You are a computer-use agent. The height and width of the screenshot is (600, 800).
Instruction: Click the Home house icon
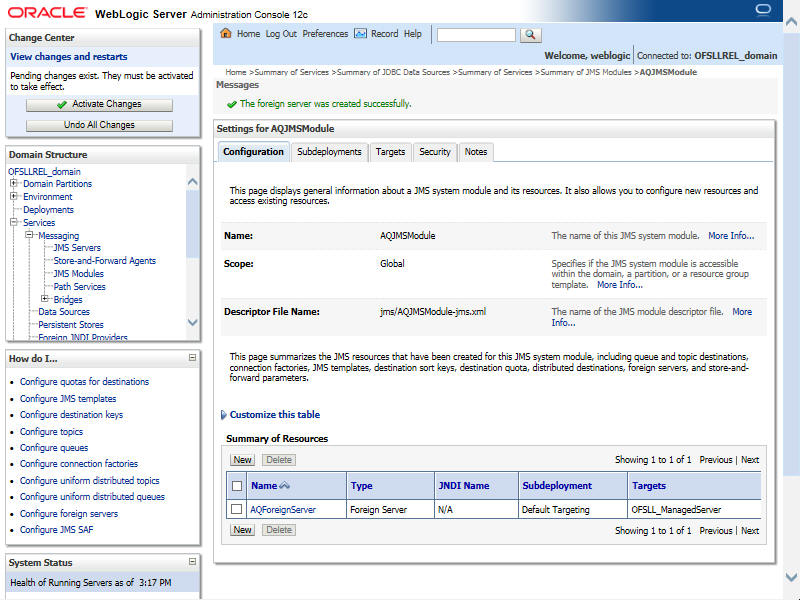point(226,34)
